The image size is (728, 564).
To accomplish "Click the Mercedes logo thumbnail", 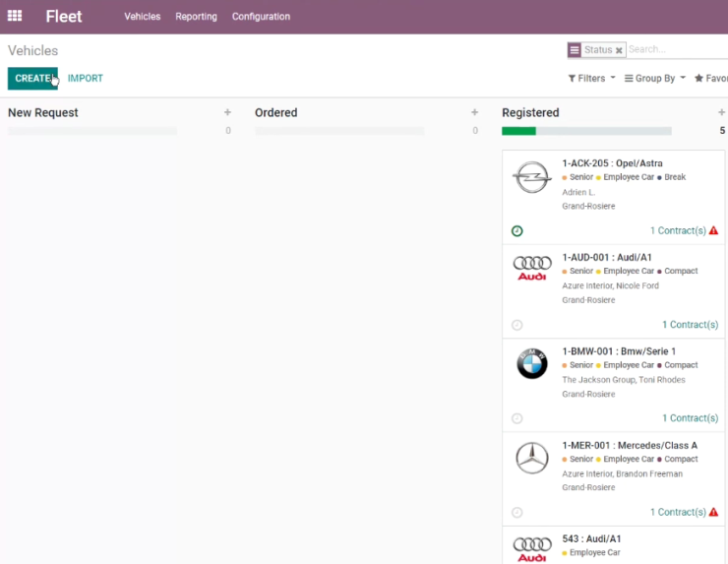I will pos(532,458).
